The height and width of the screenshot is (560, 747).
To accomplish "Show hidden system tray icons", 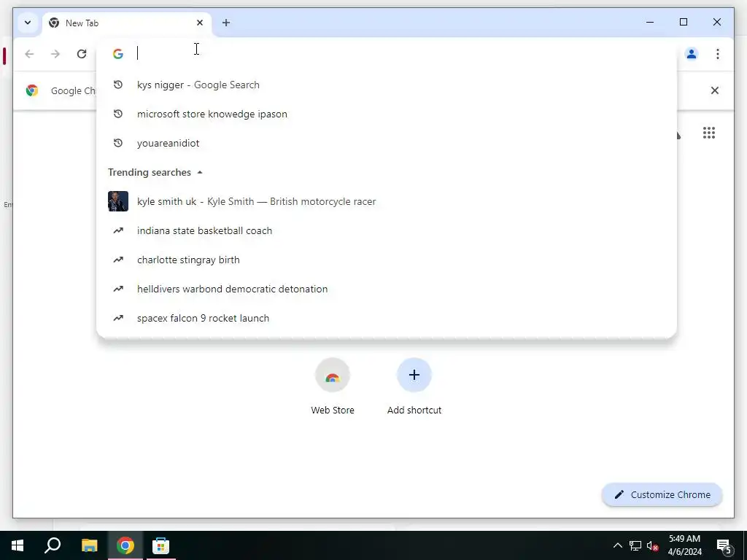I will [x=617, y=545].
